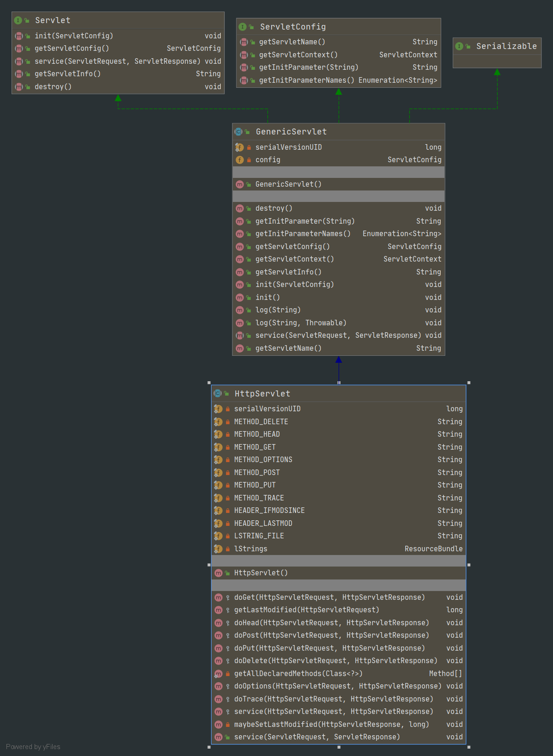
Task: Select doPut method row
Action: [339, 648]
